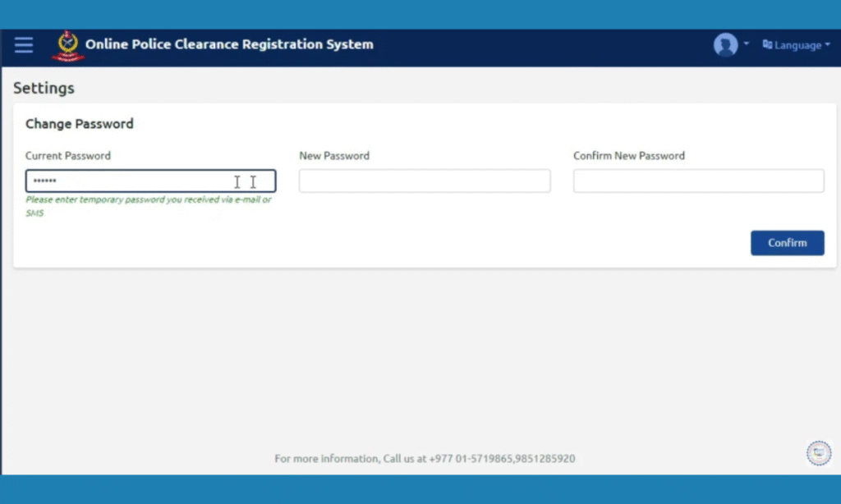Focus the New Password input box

[x=424, y=181]
